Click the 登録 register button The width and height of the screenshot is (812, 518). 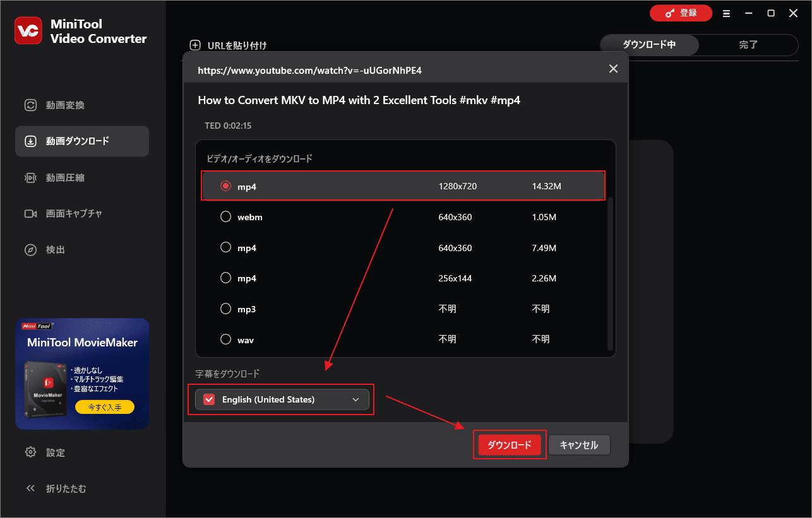[681, 13]
